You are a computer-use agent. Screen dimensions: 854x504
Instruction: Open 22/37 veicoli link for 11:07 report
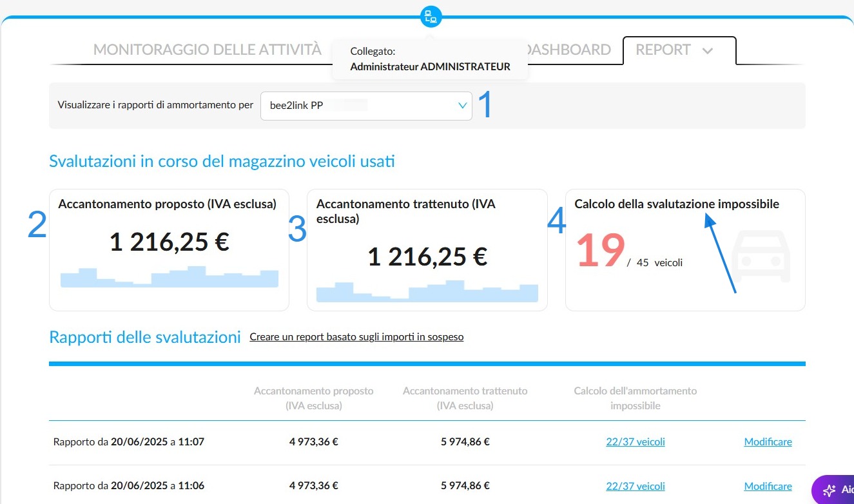[636, 442]
